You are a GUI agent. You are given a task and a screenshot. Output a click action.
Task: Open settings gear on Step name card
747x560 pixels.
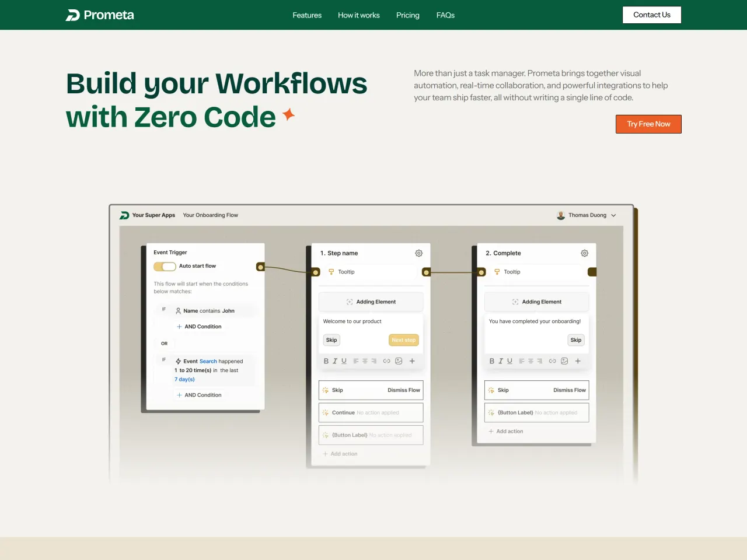coord(418,253)
